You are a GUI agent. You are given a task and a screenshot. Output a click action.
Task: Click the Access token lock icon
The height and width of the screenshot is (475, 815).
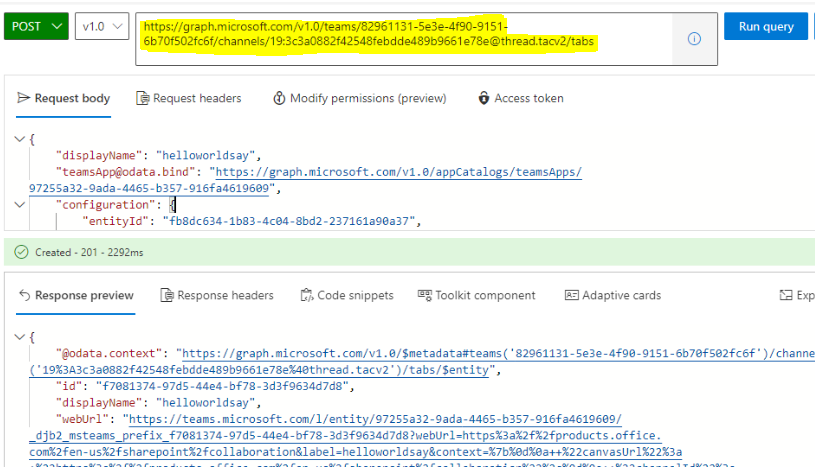click(x=483, y=98)
